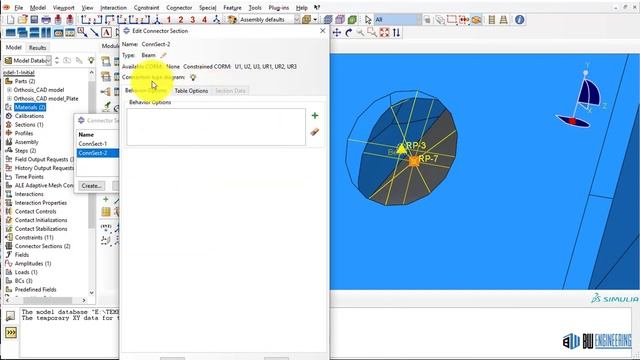The width and height of the screenshot is (640, 360).
Task: Apply view 3 from toolbar
Action: click(193, 20)
